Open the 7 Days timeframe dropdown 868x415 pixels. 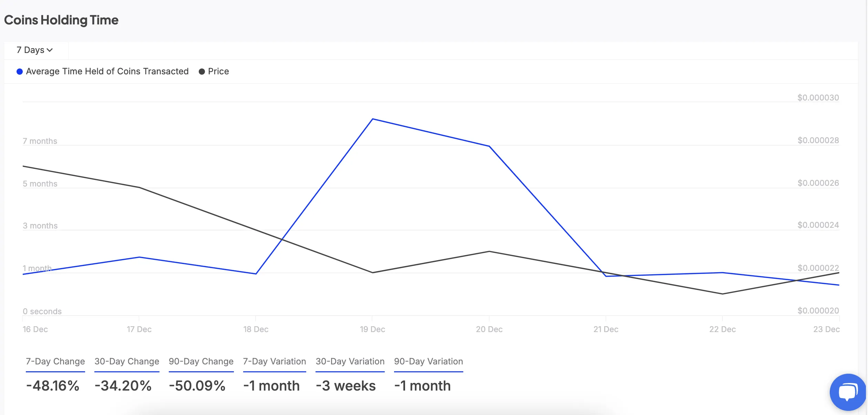click(34, 50)
